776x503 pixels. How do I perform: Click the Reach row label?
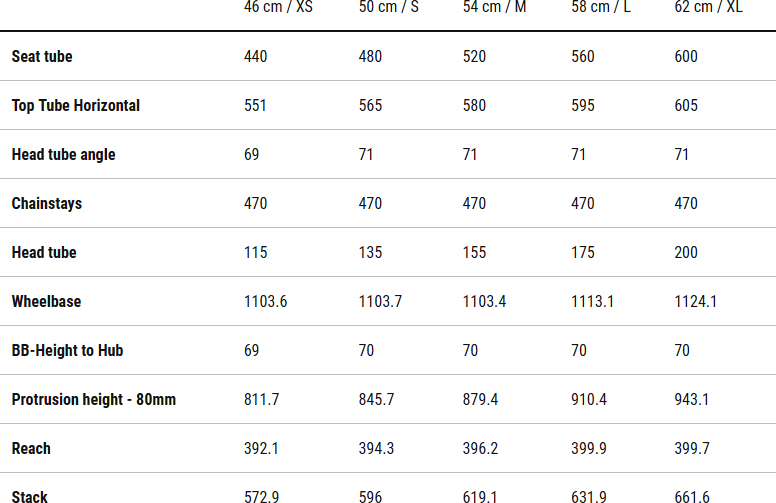[x=31, y=449]
